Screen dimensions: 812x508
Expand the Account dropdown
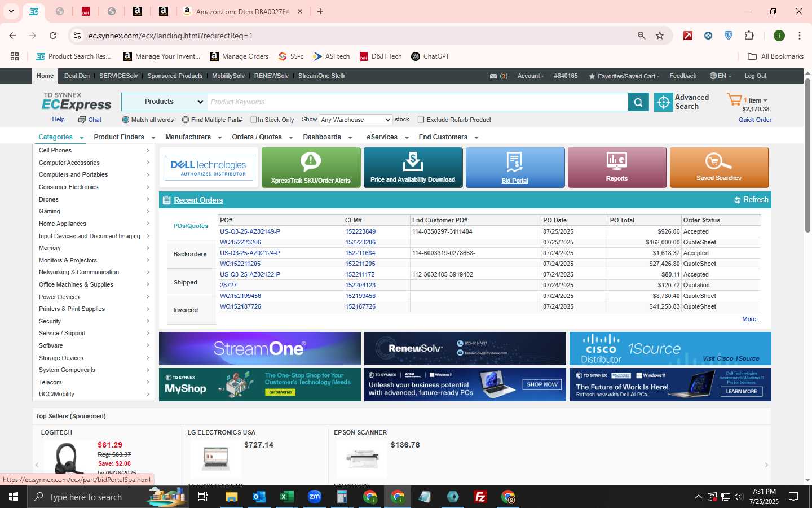[x=531, y=76]
